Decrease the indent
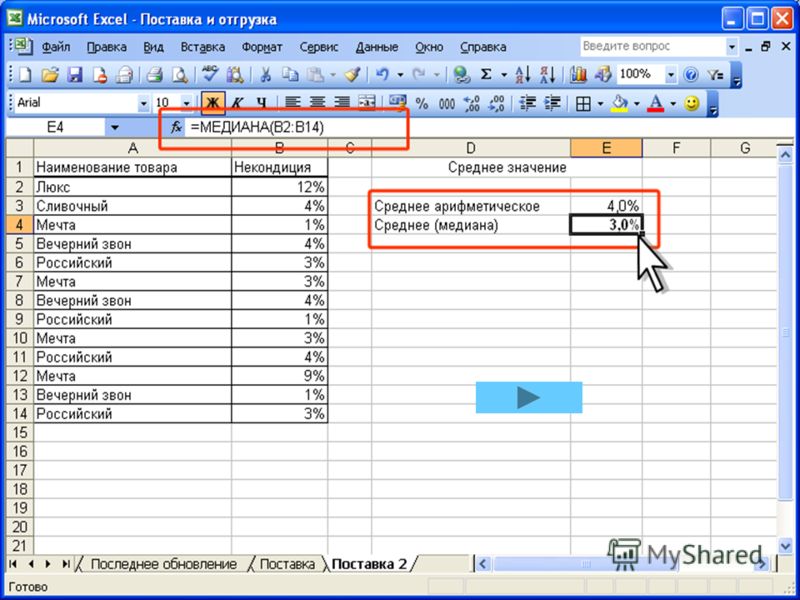 tap(527, 104)
